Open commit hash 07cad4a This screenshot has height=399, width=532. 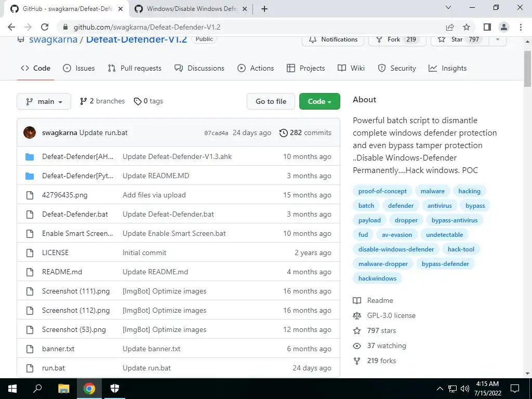pyautogui.click(x=216, y=133)
